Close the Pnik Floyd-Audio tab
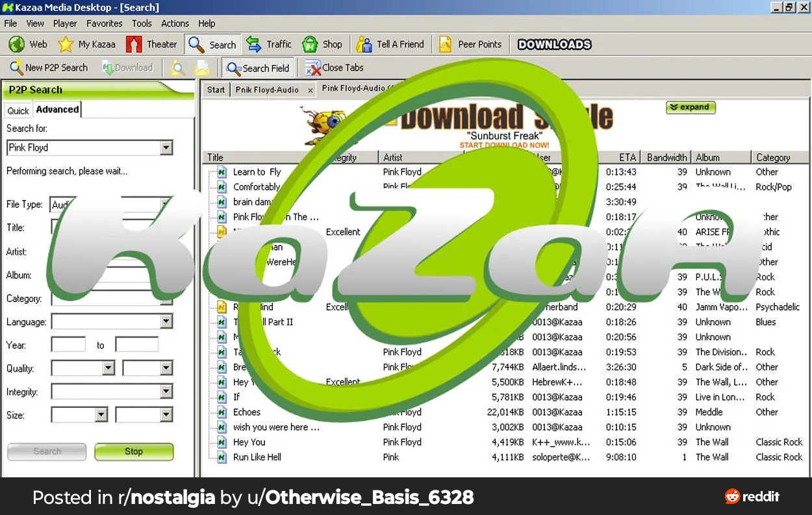812x515 pixels. (310, 90)
